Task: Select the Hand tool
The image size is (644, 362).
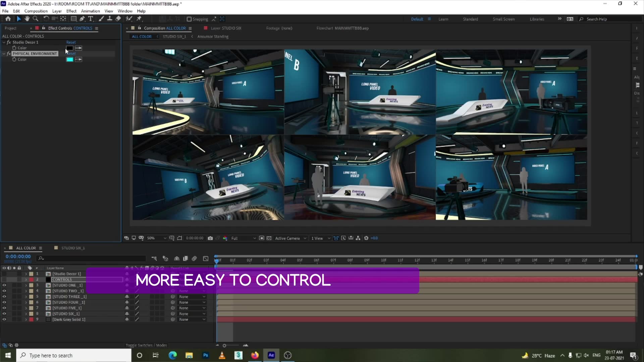Action: pyautogui.click(x=27, y=19)
